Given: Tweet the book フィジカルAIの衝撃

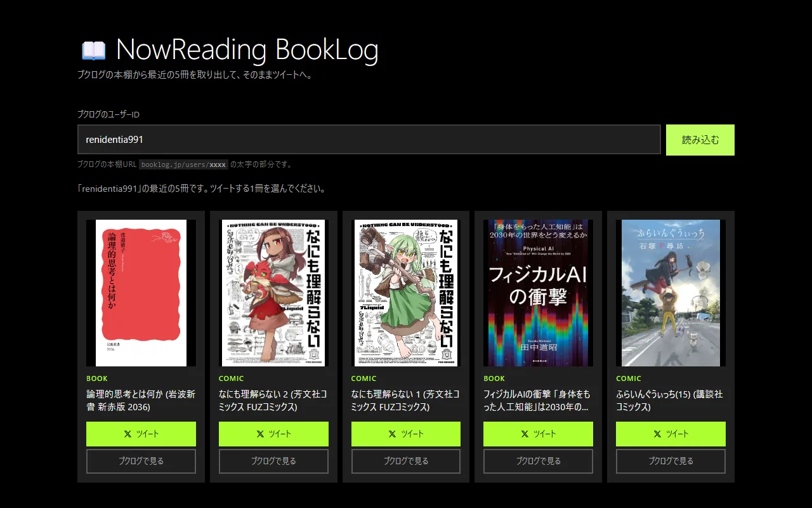Looking at the screenshot, I should (x=538, y=434).
